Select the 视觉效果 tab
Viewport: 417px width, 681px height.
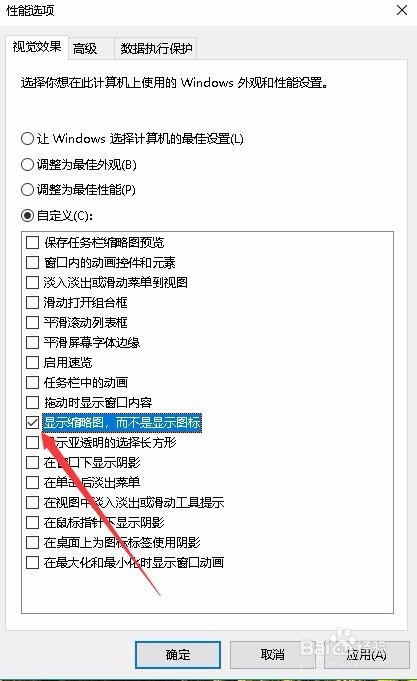pyautogui.click(x=36, y=46)
